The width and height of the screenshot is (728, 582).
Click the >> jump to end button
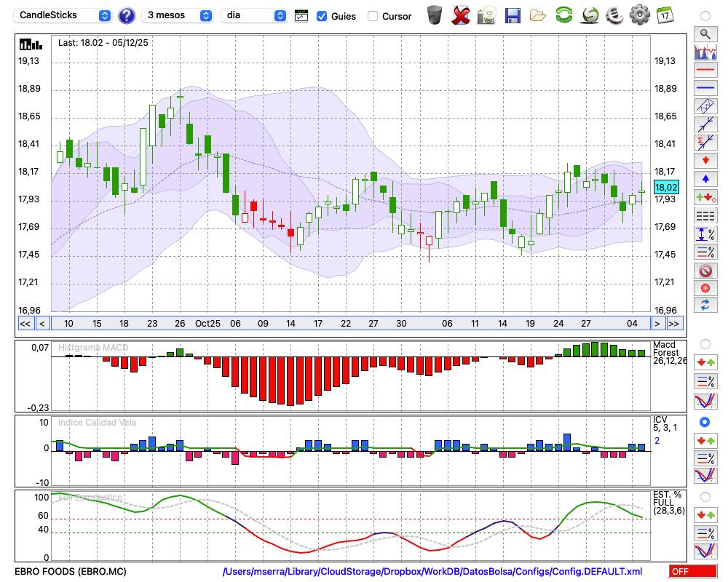tap(674, 324)
